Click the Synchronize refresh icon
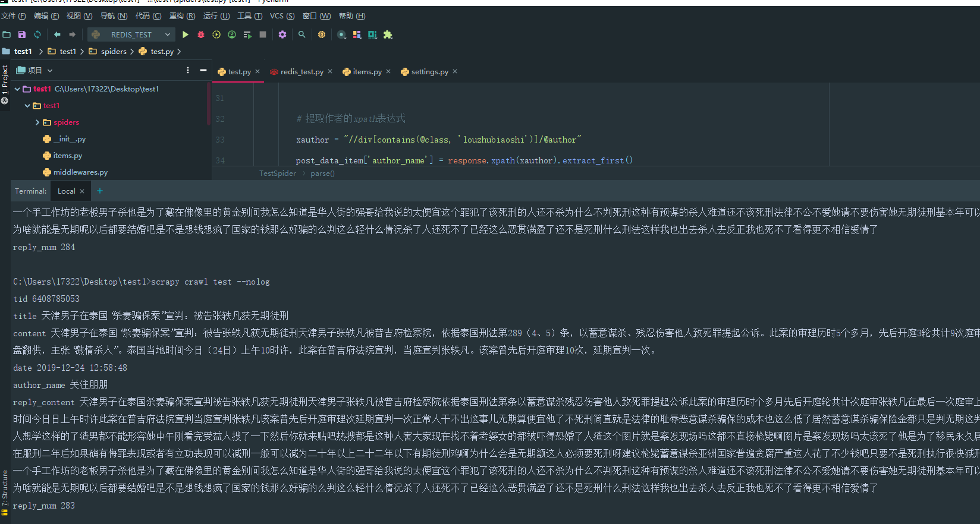The image size is (980, 524). pyautogui.click(x=37, y=34)
